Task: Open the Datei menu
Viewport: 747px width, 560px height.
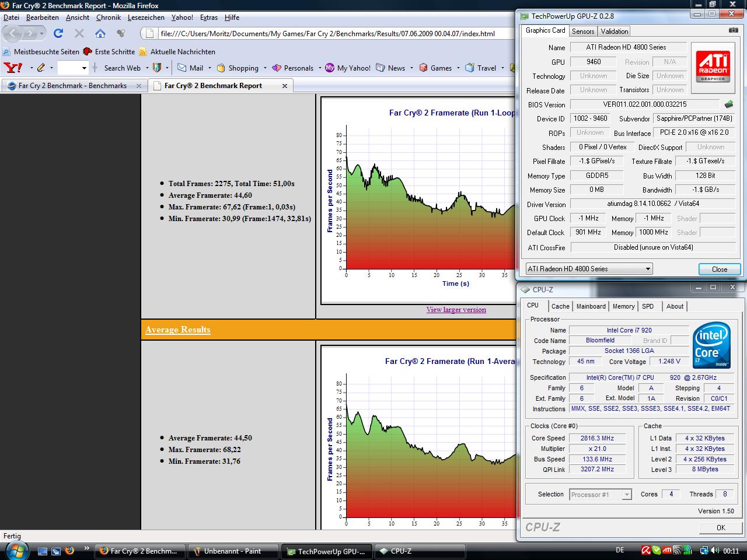Action: coord(11,17)
